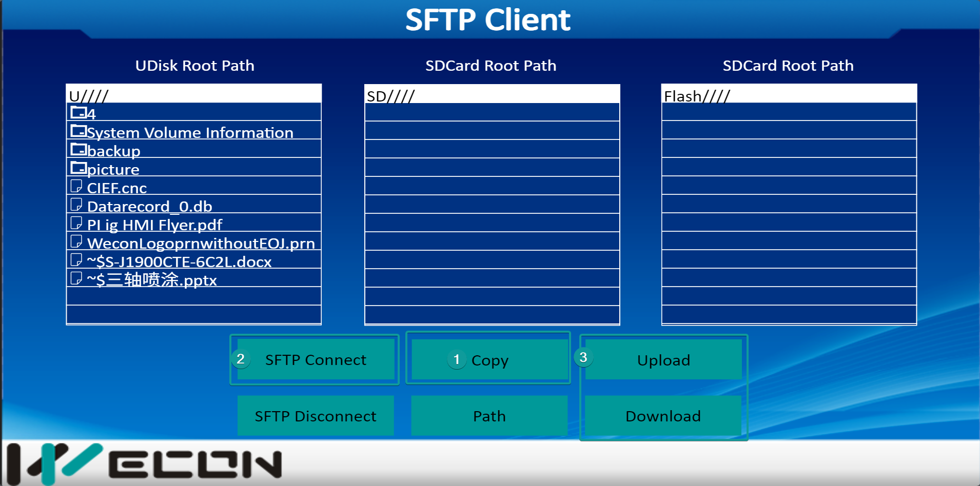Select the 'System Volume Information' folder name

190,133
